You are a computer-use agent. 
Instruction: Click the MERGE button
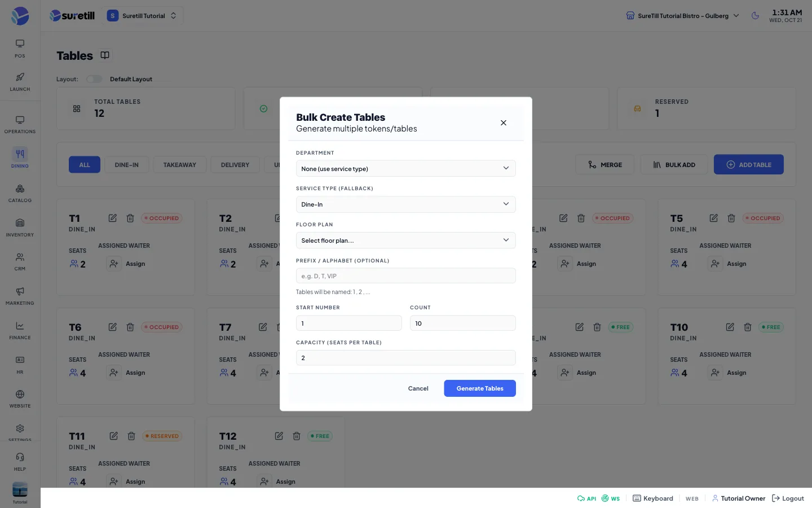pos(605,165)
